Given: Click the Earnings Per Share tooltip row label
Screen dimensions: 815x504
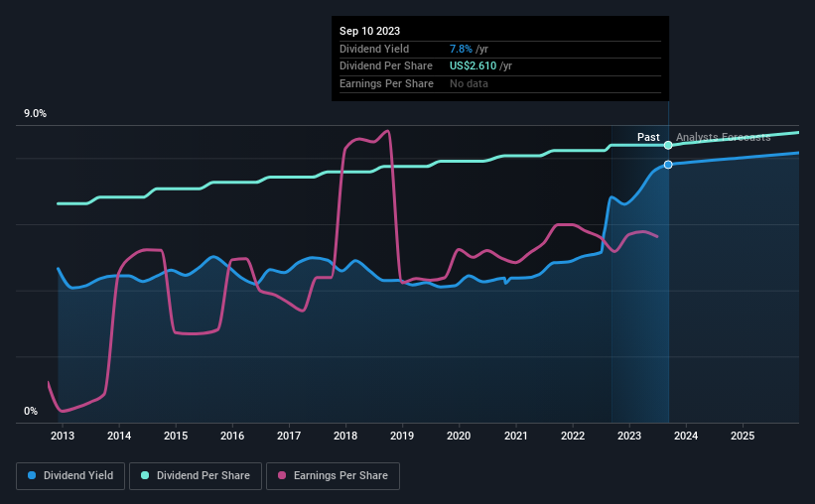Looking at the screenshot, I should click(x=386, y=83).
